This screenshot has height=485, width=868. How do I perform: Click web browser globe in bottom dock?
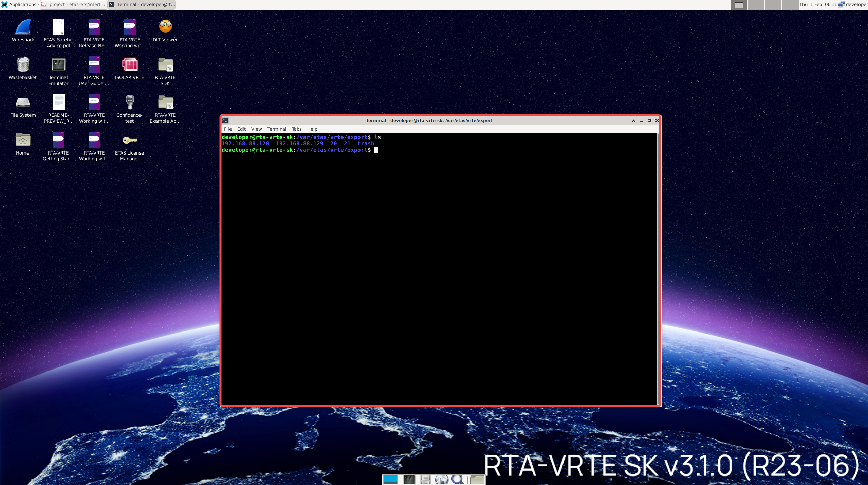click(441, 480)
